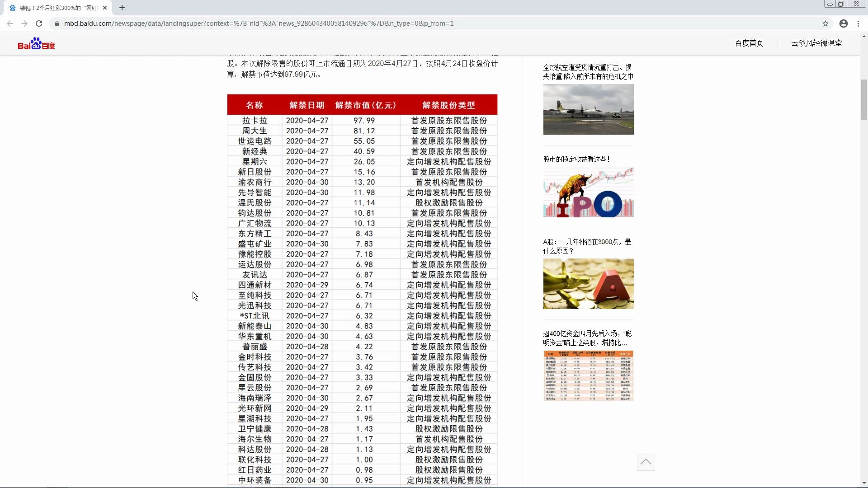The width and height of the screenshot is (868, 488).
Task: Click 首发机构配售股份 in 海尔生物 row
Action: (448, 439)
